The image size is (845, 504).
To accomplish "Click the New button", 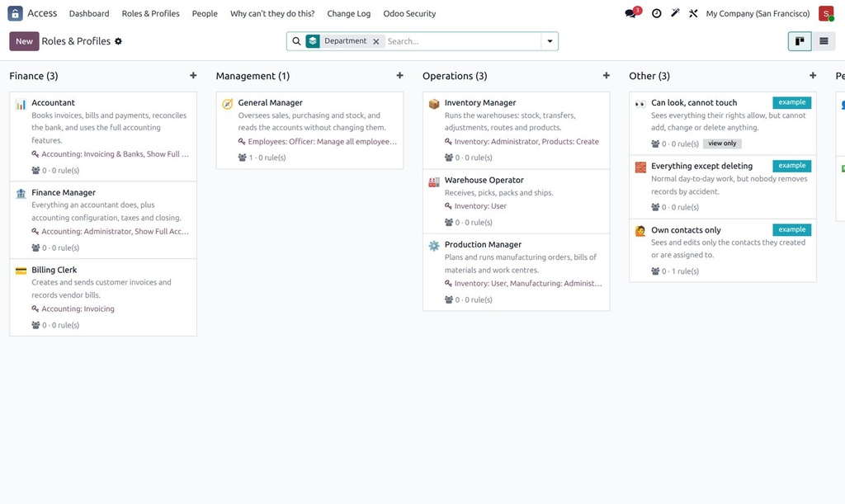I will point(24,41).
